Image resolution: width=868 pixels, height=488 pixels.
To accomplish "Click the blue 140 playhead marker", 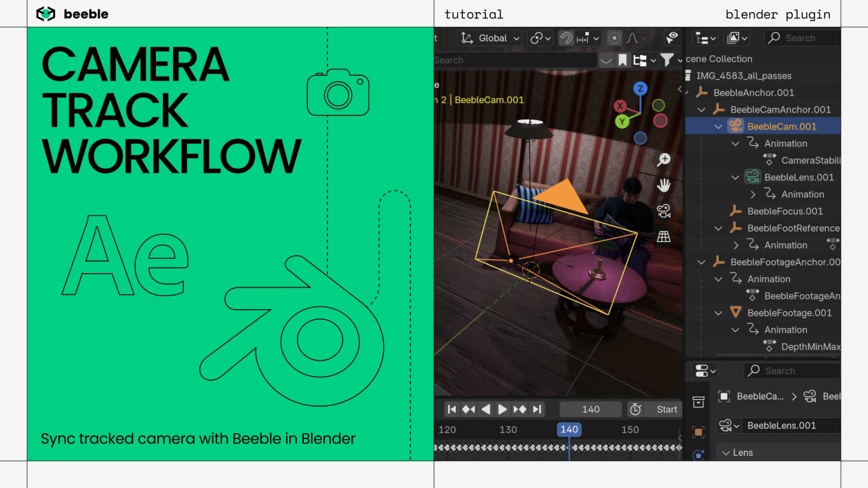I will pos(569,430).
